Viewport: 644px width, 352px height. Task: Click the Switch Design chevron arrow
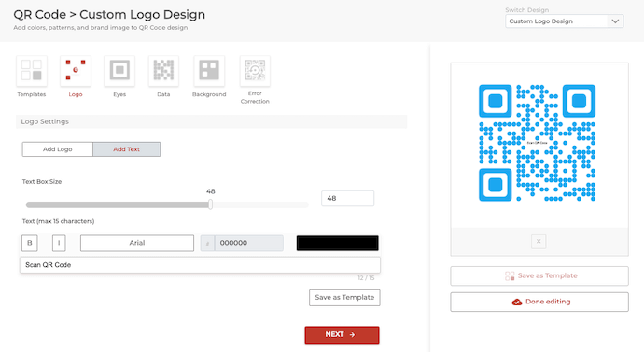click(615, 21)
